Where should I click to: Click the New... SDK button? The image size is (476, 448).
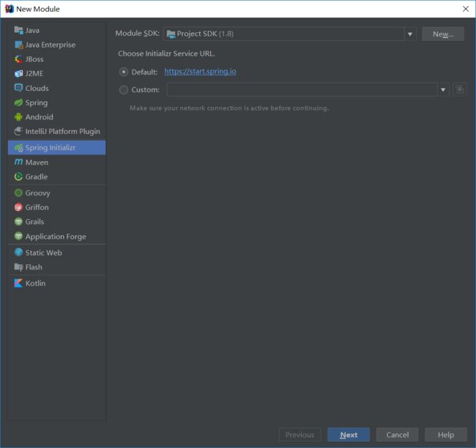pyautogui.click(x=442, y=34)
